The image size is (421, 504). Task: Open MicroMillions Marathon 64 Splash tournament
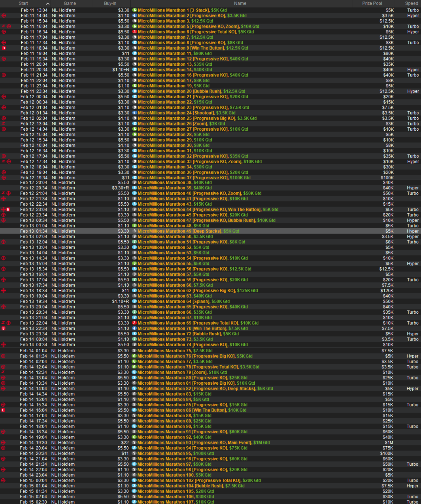[x=184, y=301]
